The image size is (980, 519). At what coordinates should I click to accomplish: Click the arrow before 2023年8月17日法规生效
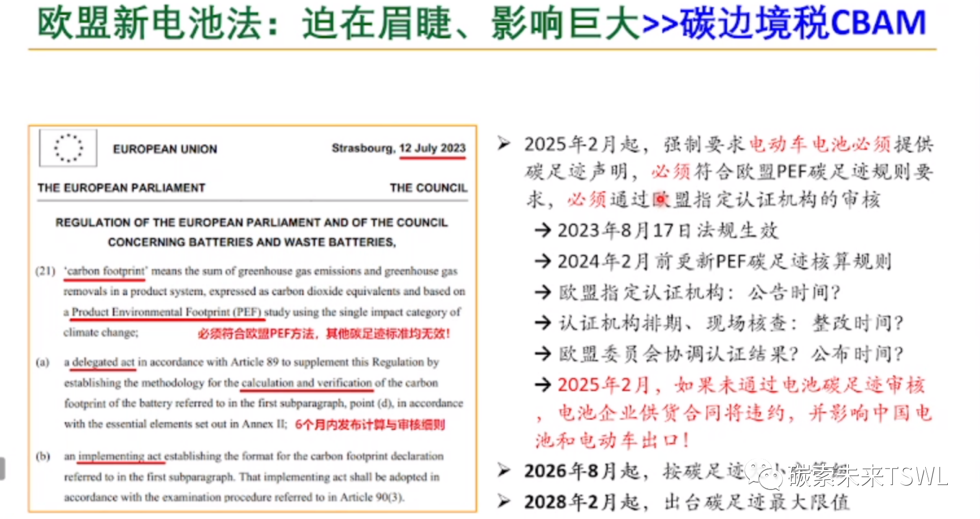pyautogui.click(x=543, y=230)
